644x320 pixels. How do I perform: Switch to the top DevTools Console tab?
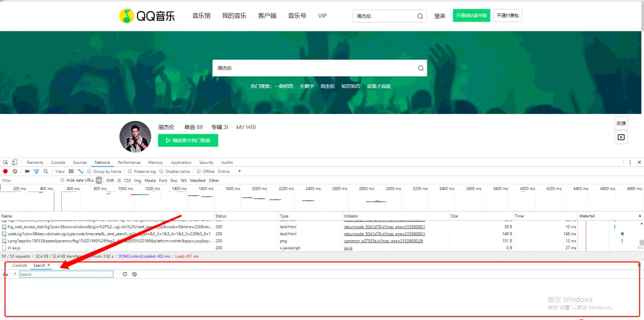point(58,163)
